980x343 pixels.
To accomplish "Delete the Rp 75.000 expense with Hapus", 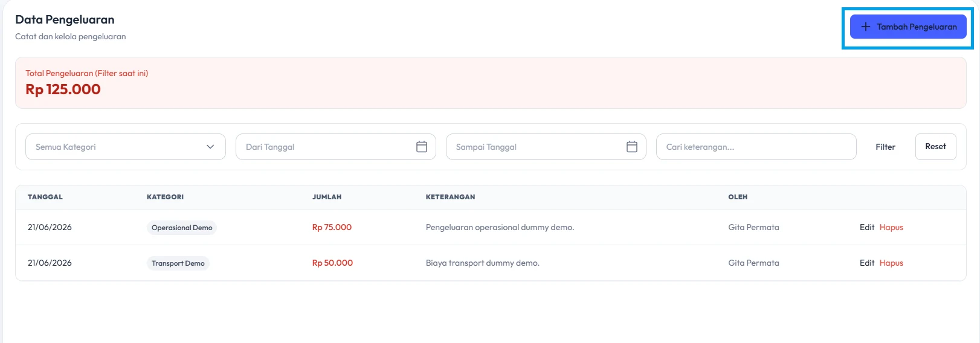I will 891,227.
